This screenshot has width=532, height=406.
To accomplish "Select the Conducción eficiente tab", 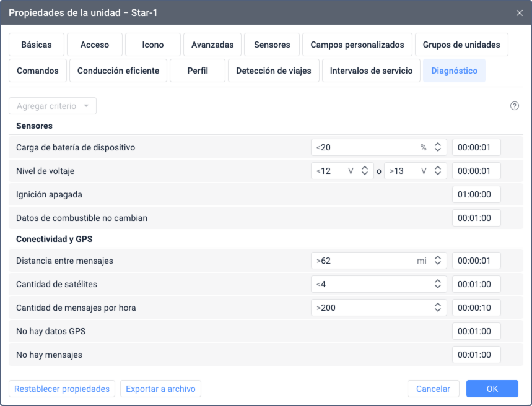I will pos(118,71).
